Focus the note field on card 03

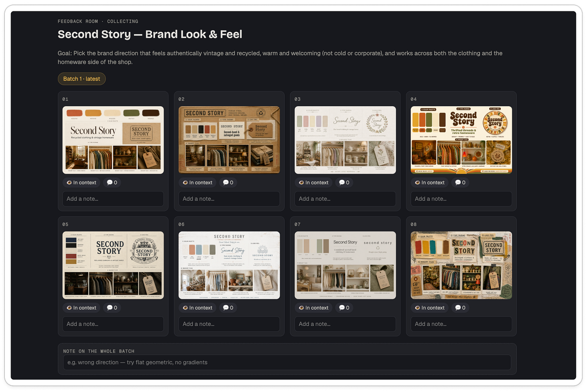pos(345,199)
